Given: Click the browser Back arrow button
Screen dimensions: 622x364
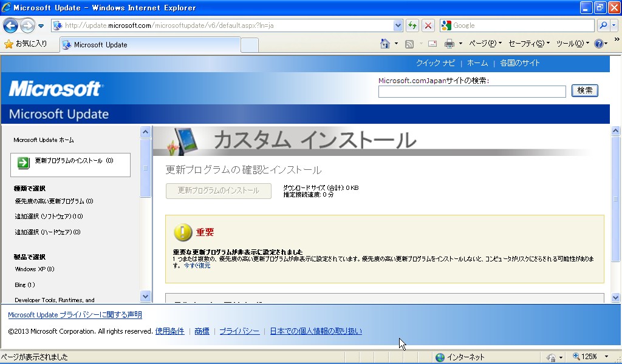Looking at the screenshot, I should point(10,25).
